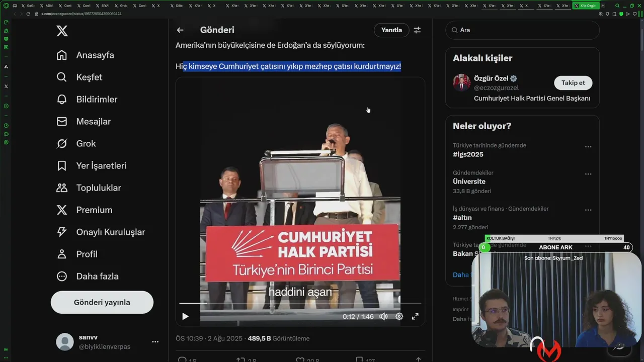
Task: Open Mesajlar messages
Action: click(x=84, y=122)
